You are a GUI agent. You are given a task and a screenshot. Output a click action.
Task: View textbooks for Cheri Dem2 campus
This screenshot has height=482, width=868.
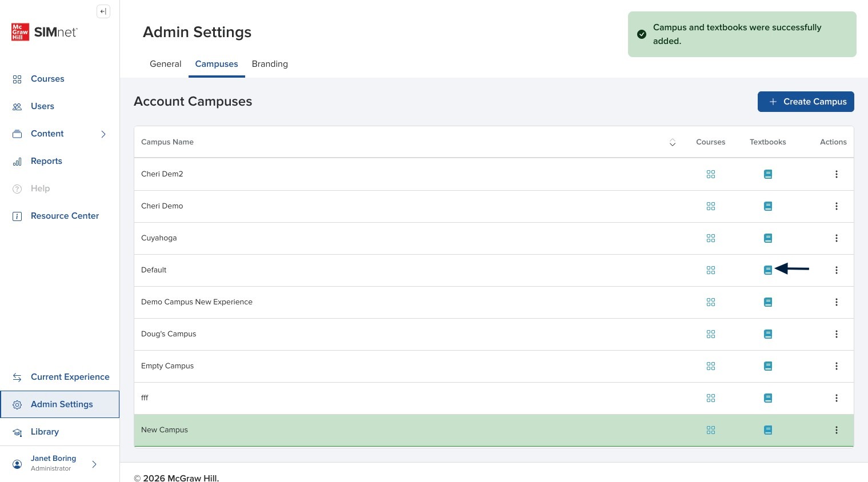coord(768,174)
